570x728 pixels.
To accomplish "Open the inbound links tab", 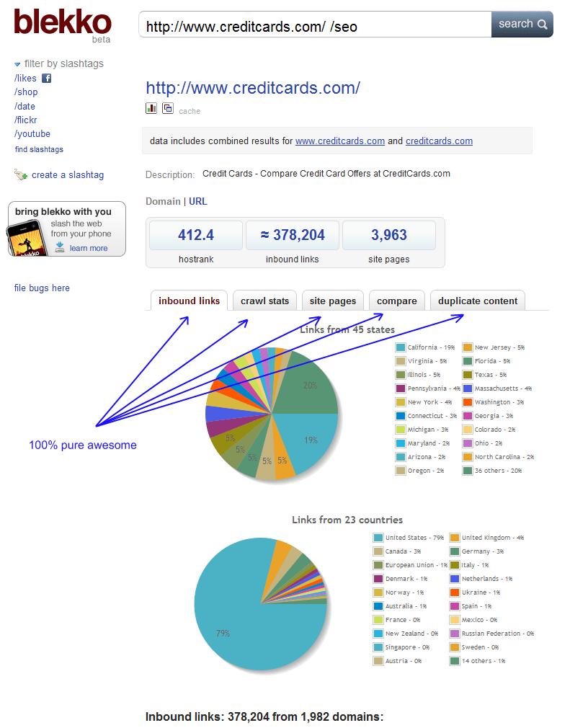I will tap(189, 301).
